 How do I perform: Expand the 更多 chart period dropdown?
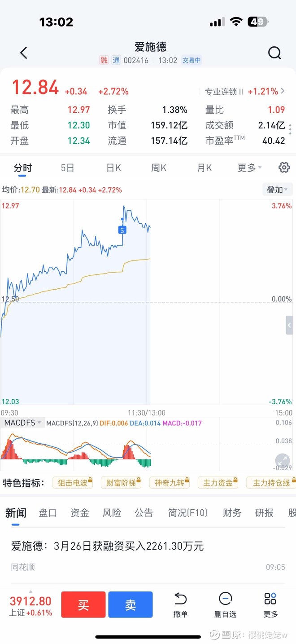248,167
